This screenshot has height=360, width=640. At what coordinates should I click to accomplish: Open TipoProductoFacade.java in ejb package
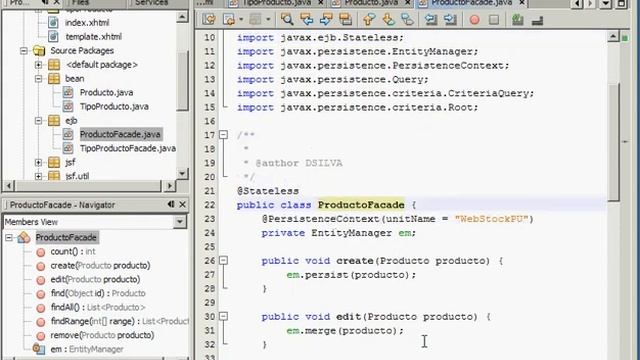(x=128, y=148)
